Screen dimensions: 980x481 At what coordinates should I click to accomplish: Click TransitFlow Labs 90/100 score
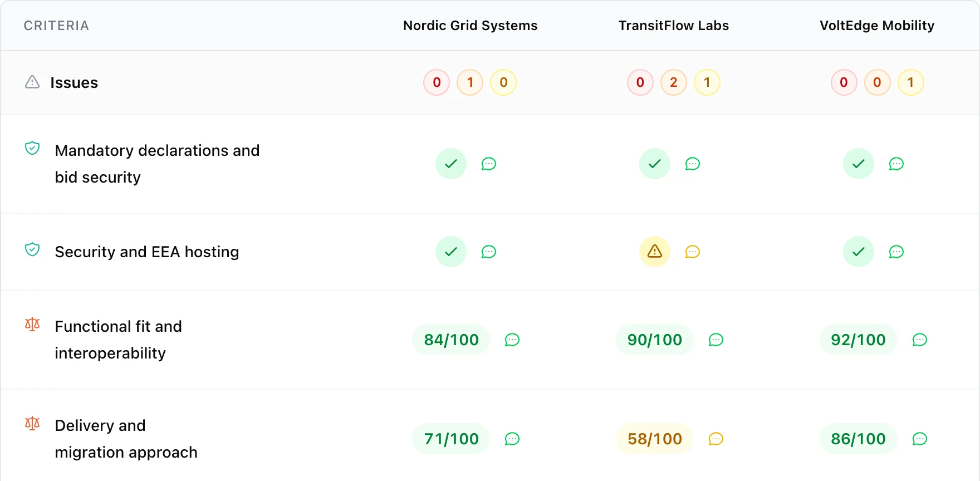tap(655, 340)
